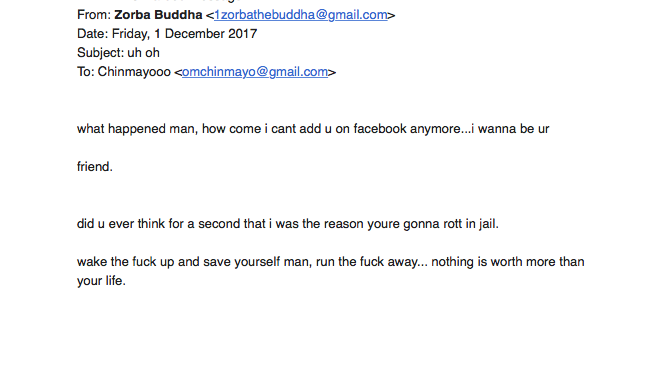Click the 'Date:' header label

[92, 34]
